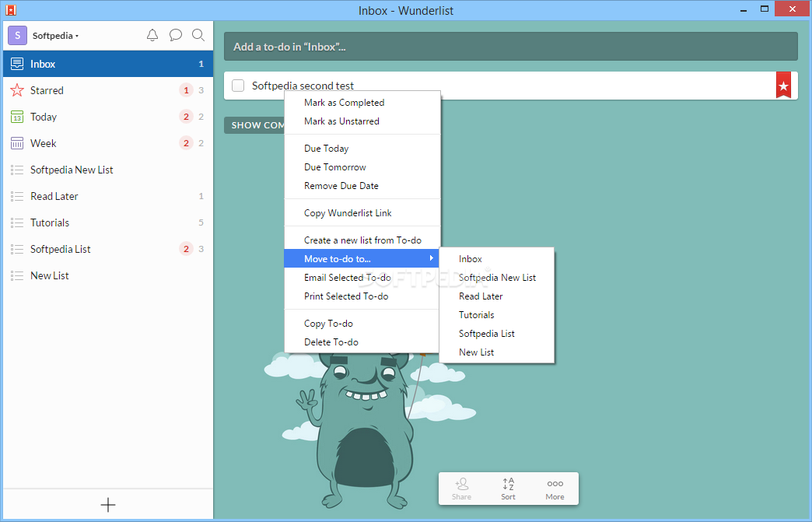Choose Create a new list from To-do

[362, 240]
